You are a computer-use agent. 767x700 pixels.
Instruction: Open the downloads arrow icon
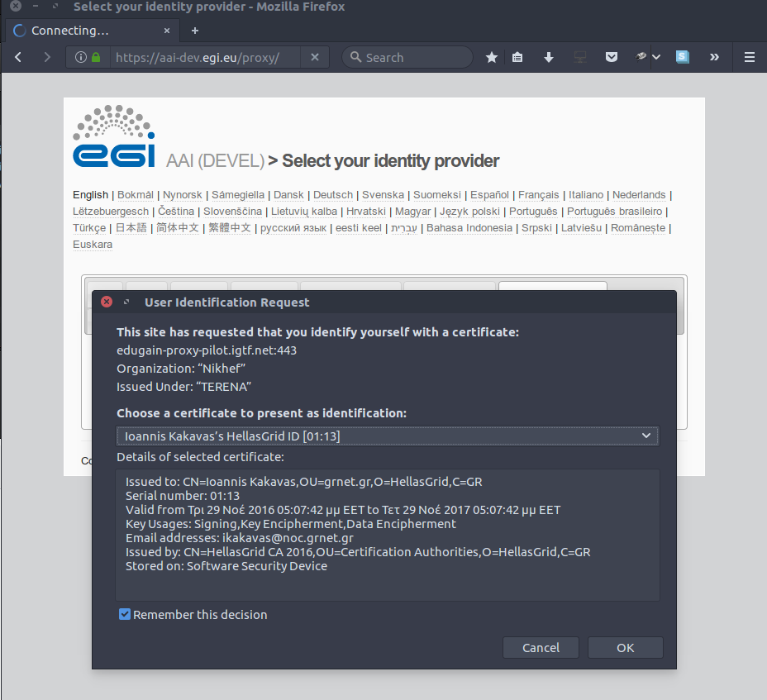tap(549, 57)
